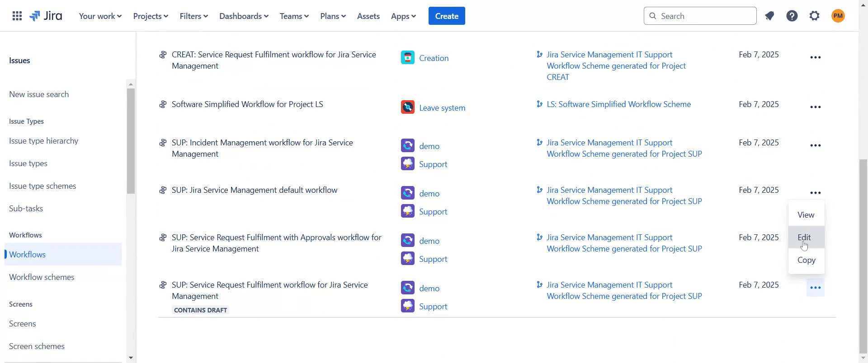This screenshot has width=868, height=363.
Task: Open New issue search in sidebar
Action: (39, 94)
